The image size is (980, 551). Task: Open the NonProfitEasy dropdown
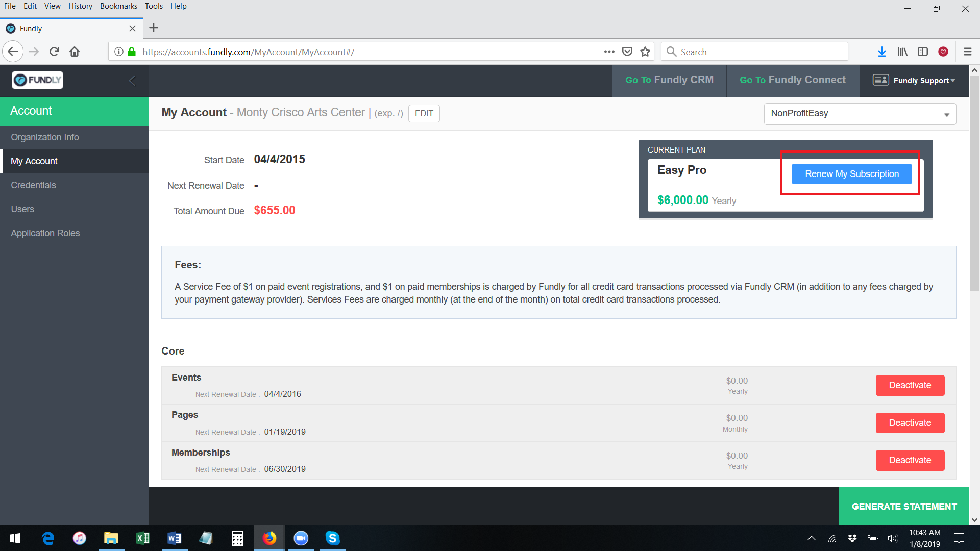click(860, 114)
